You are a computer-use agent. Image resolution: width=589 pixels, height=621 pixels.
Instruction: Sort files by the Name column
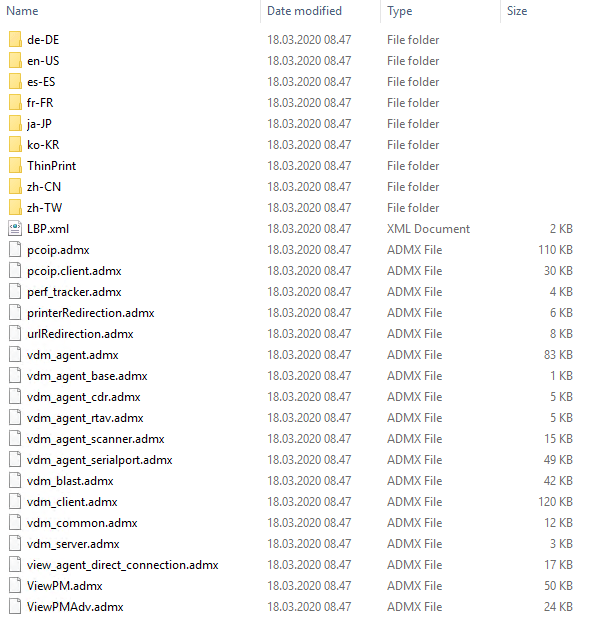coord(22,11)
